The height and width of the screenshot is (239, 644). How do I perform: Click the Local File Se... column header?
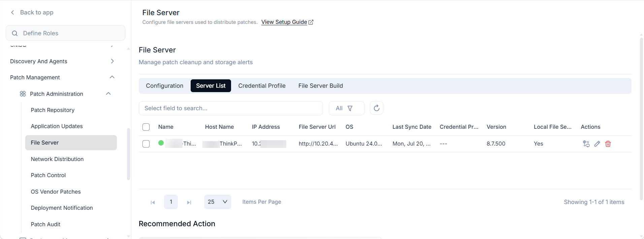coord(552,127)
